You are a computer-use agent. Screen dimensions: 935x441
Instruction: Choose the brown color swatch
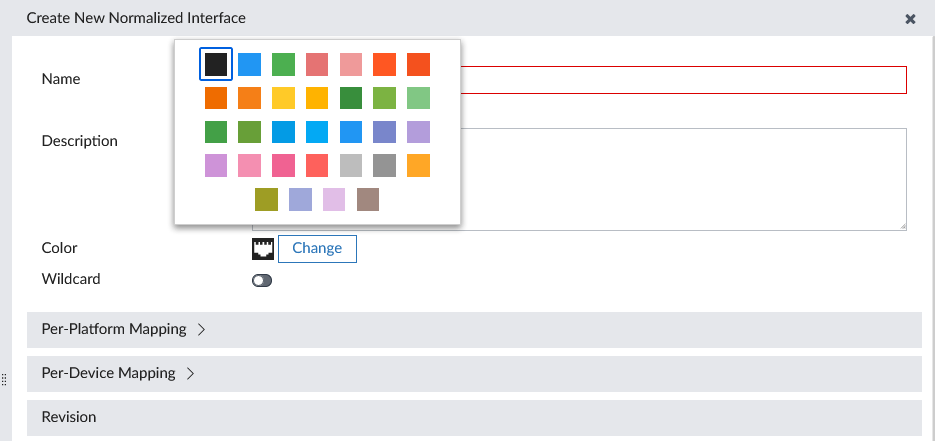(368, 199)
